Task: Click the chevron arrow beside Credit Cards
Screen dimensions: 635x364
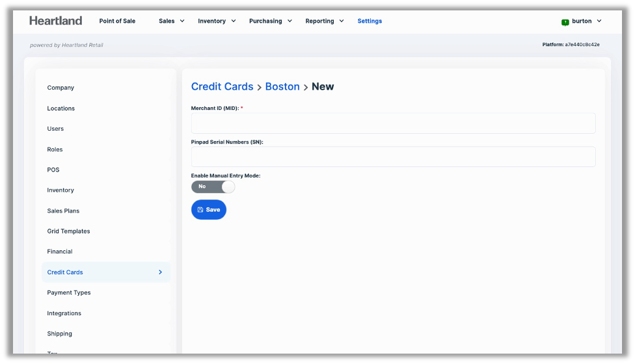Action: [160, 272]
